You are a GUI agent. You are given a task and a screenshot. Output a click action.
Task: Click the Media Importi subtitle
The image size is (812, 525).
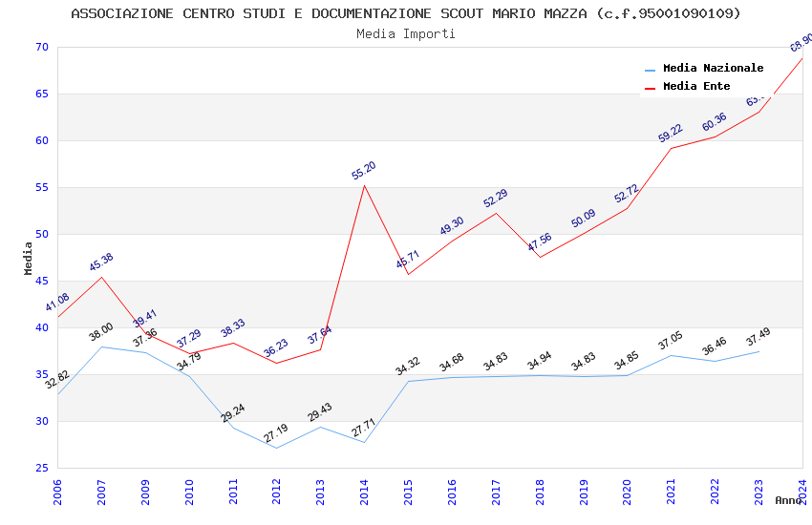point(406,33)
